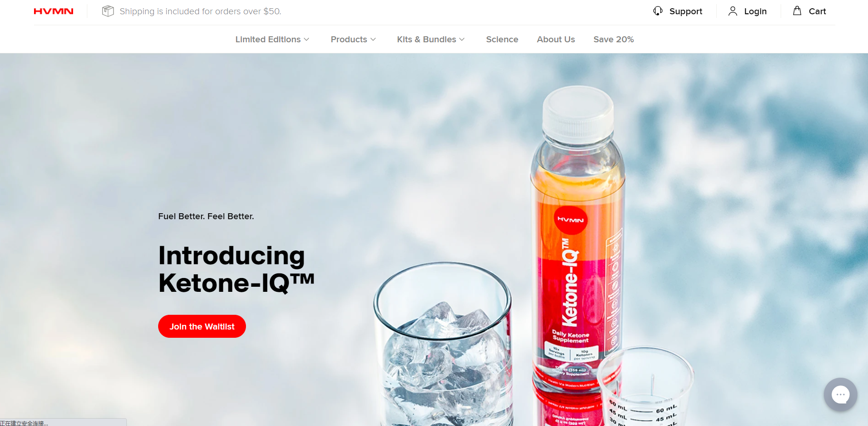Click the HVMN logo in the header
The width and height of the screenshot is (868, 426).
click(53, 11)
